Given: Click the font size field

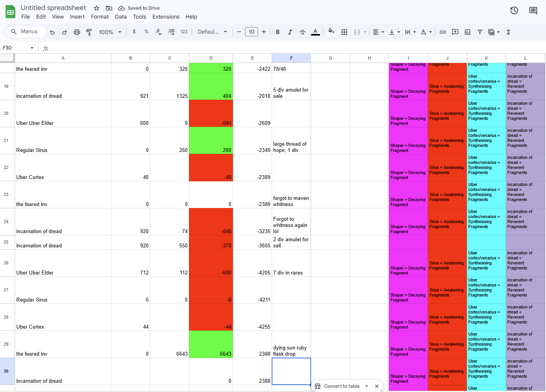Looking at the screenshot, I should [x=252, y=32].
